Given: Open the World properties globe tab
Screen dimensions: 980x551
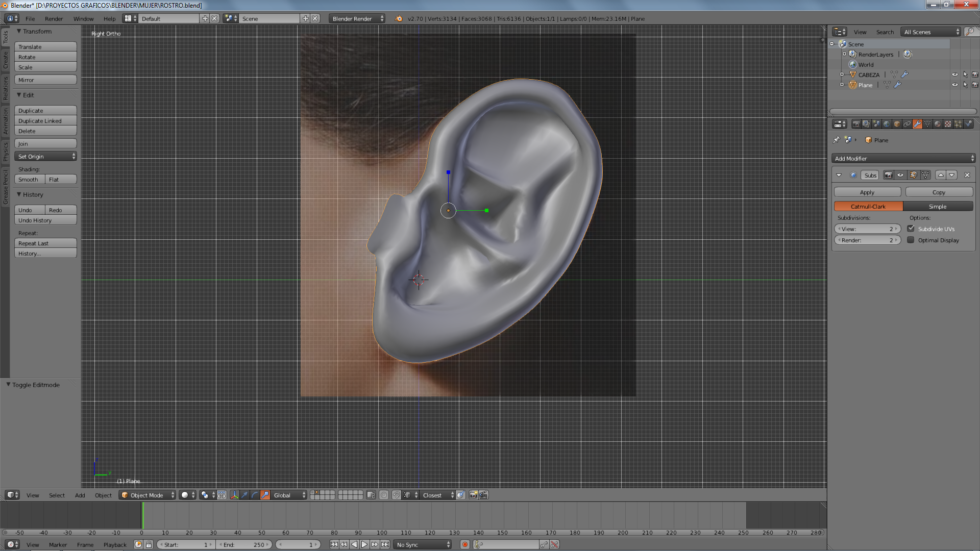Looking at the screenshot, I should click(887, 124).
